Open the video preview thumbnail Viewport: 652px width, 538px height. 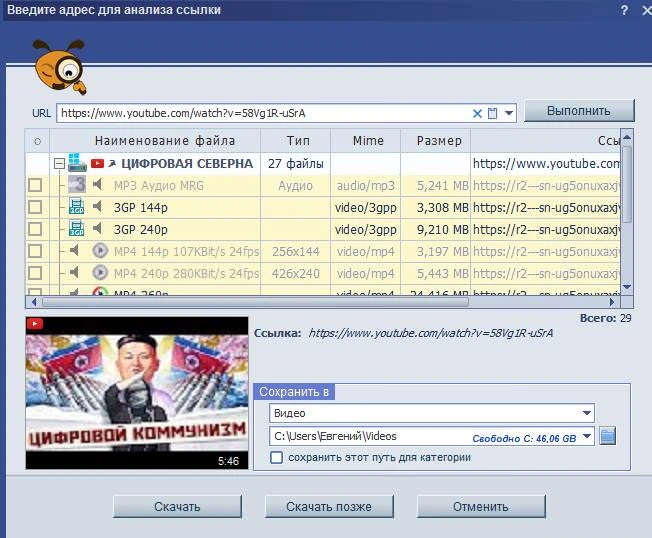(137, 393)
